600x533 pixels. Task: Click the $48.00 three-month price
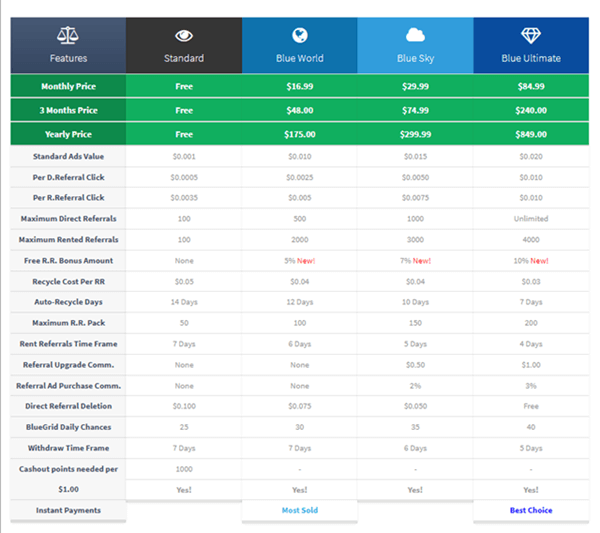[x=300, y=111]
